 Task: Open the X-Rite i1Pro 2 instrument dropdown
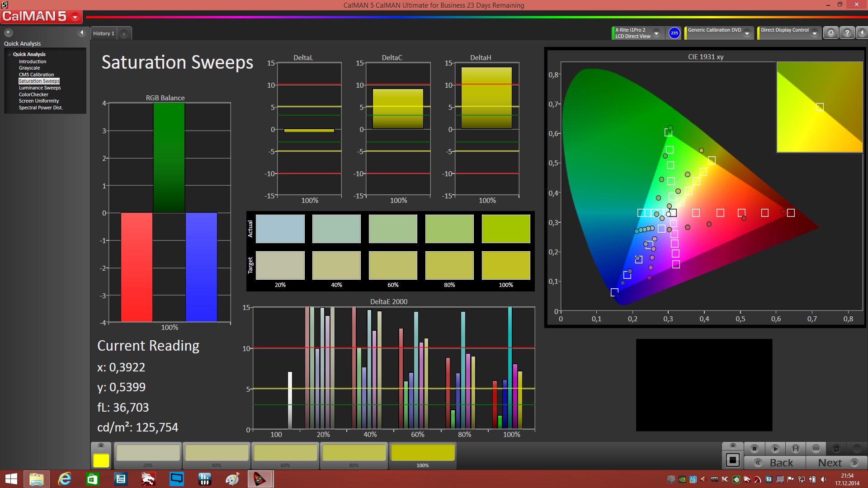pos(656,33)
